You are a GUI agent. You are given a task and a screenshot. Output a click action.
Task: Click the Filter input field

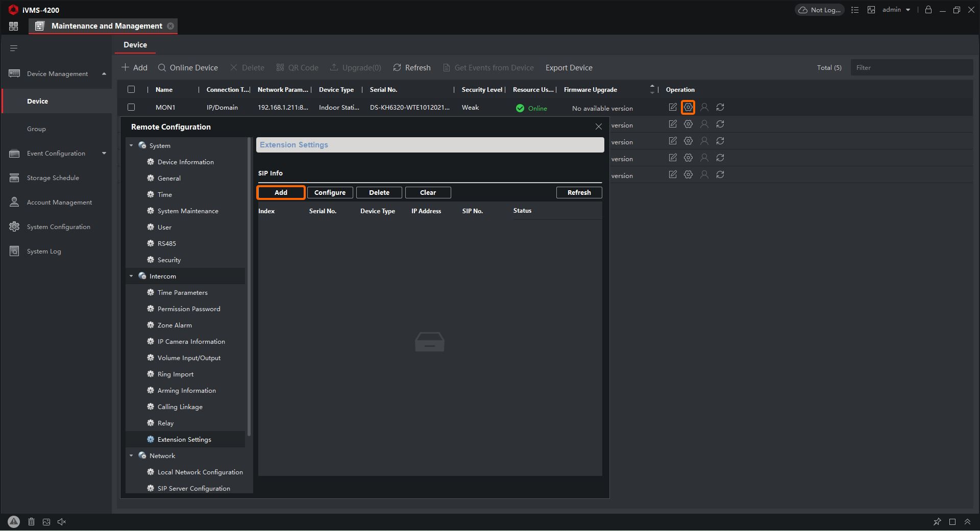pyautogui.click(x=911, y=68)
